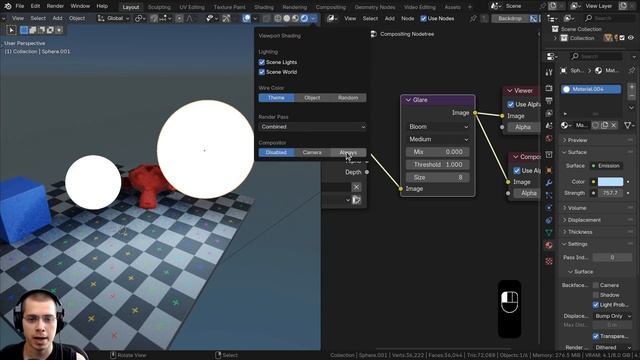Expand the Displacement panel
The width and height of the screenshot is (640, 360).
pyautogui.click(x=584, y=220)
